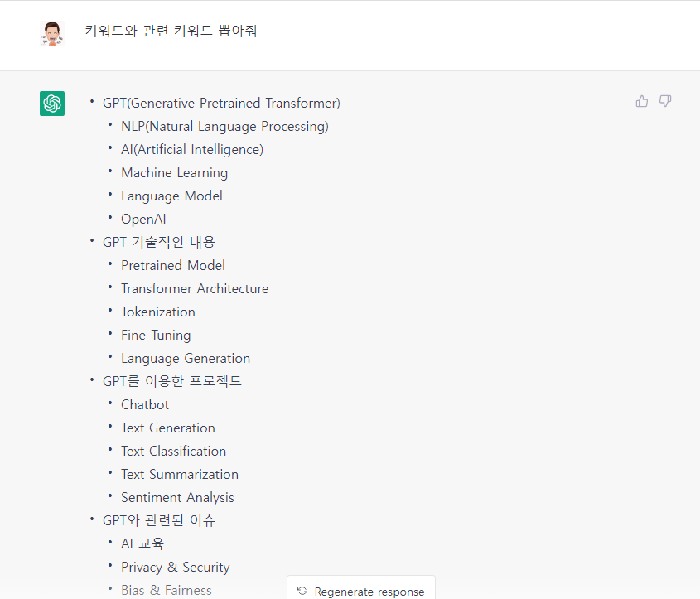
Task: Click the 'Chatbot' list item
Action: coord(145,405)
